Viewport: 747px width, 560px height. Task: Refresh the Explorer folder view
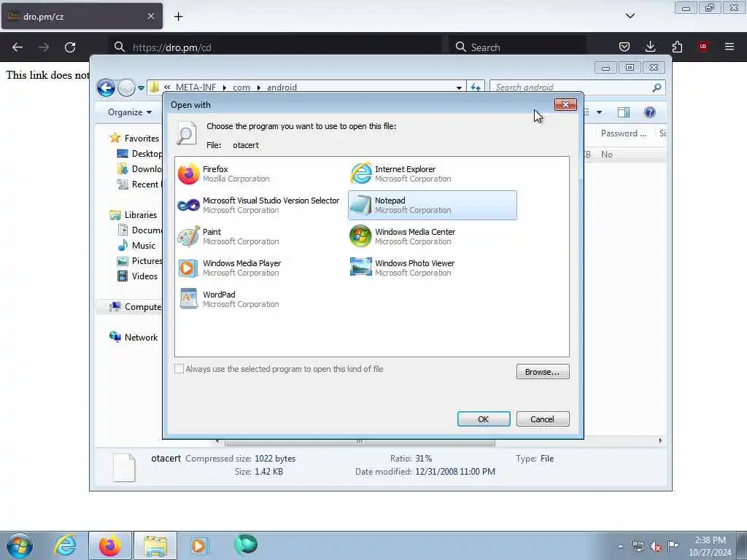(476, 87)
